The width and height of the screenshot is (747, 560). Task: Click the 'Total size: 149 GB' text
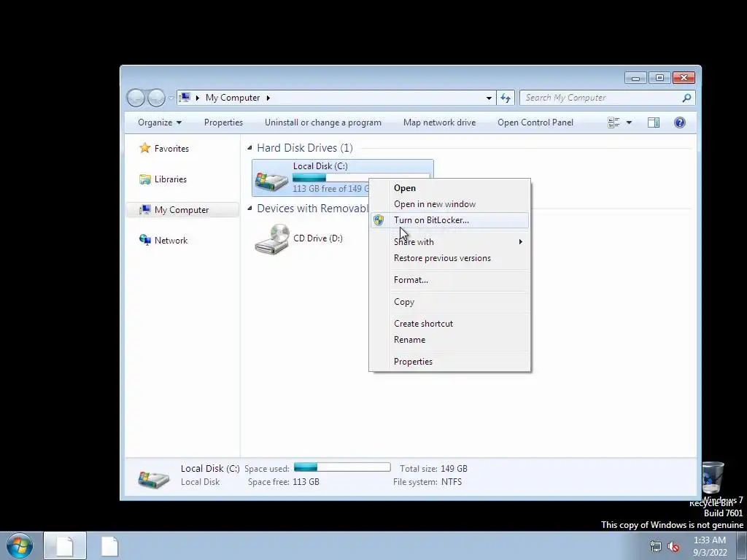pyautogui.click(x=433, y=469)
